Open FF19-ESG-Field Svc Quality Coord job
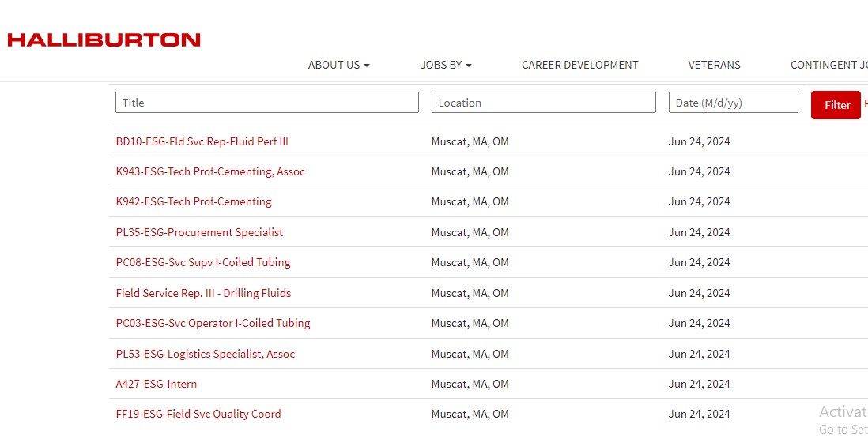The height and width of the screenshot is (447, 868). pyautogui.click(x=198, y=414)
